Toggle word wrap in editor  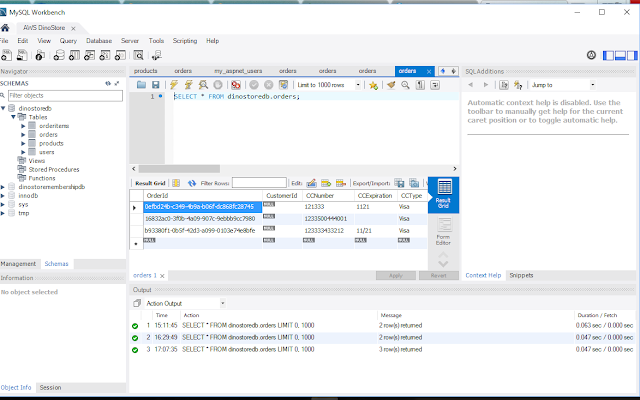point(435,85)
